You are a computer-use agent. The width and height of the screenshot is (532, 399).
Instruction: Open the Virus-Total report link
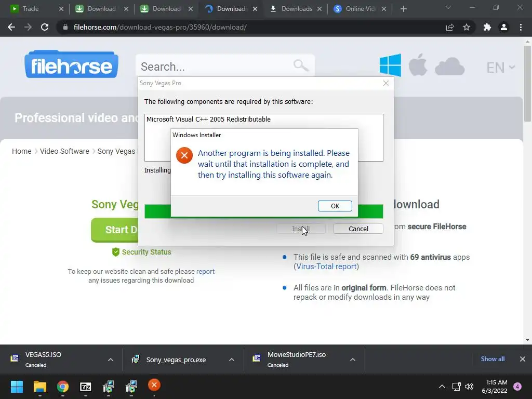pyautogui.click(x=326, y=267)
